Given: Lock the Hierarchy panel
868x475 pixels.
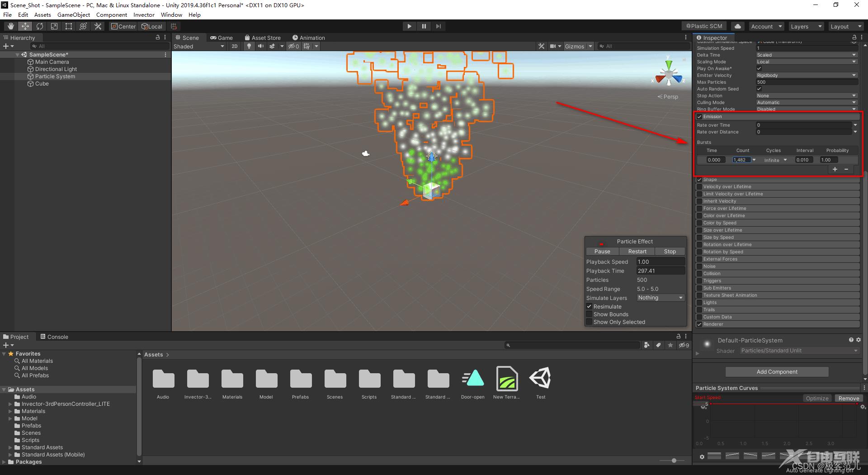Looking at the screenshot, I should click(158, 38).
